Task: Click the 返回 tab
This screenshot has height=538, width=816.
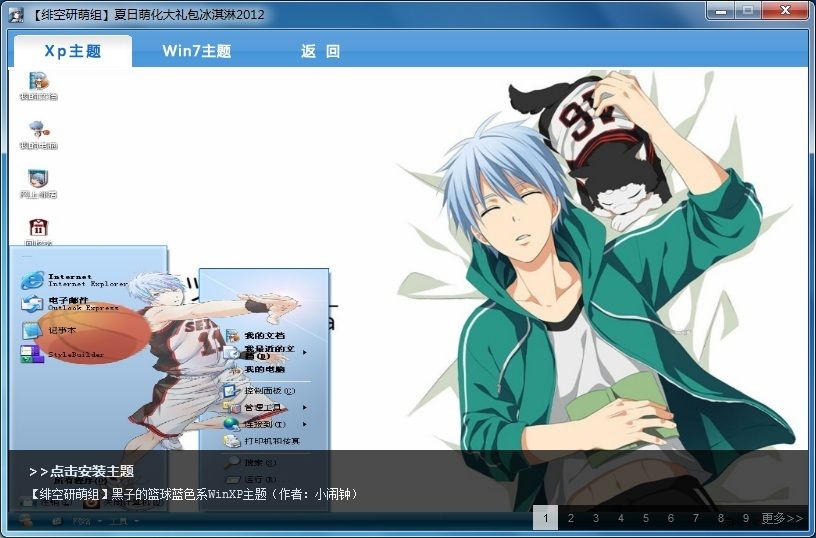Action: pos(320,51)
